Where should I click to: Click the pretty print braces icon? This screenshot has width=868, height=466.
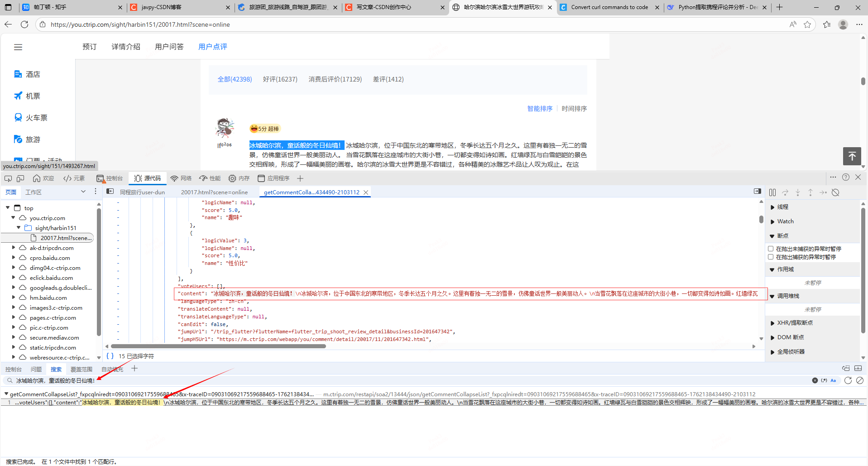[x=110, y=356]
